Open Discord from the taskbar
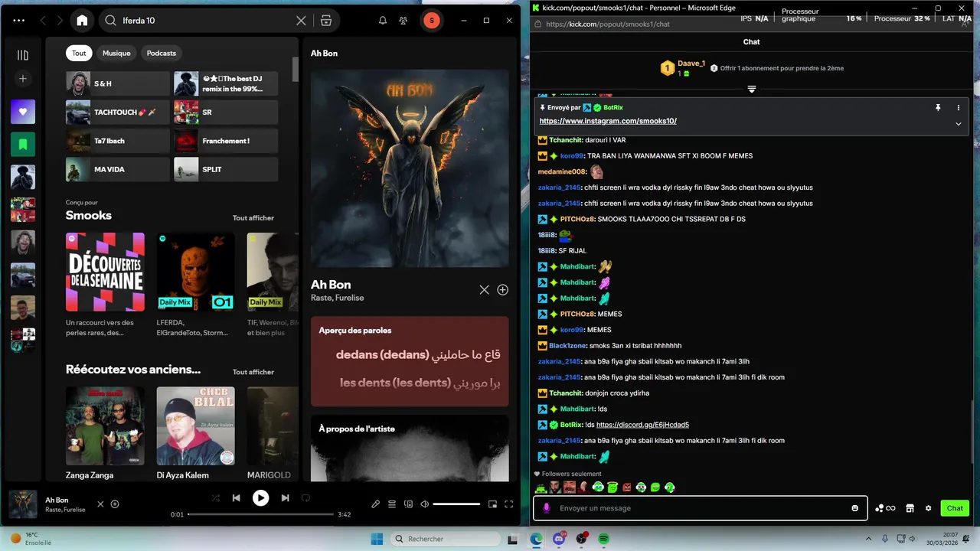The width and height of the screenshot is (980, 551). 559,539
